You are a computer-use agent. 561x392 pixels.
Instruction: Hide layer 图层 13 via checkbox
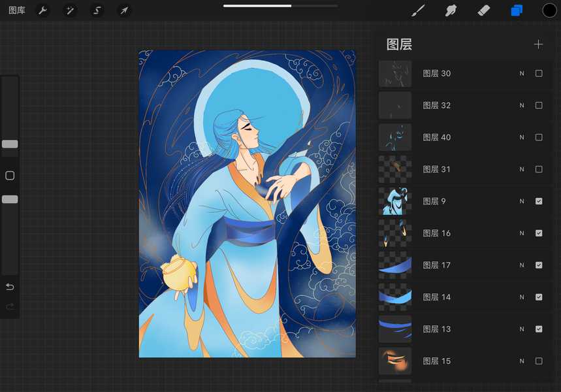(539, 329)
